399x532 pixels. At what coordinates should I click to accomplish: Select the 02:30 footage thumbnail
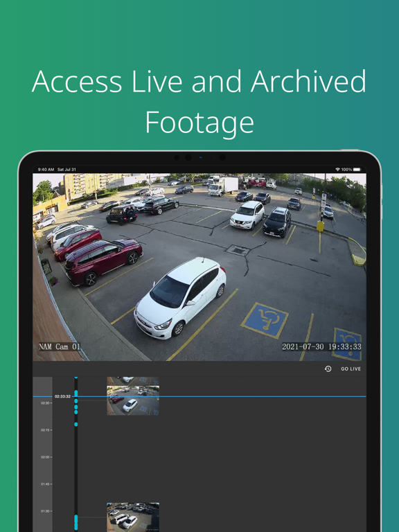coord(133,400)
